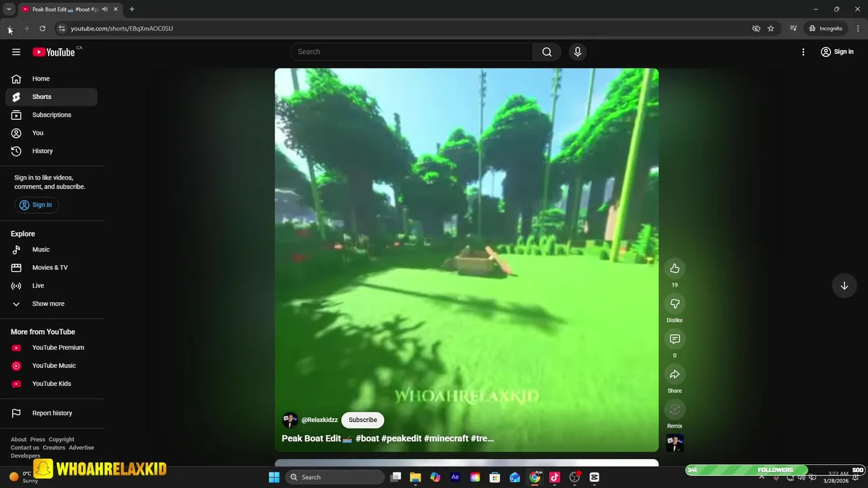The height and width of the screenshot is (488, 868).
Task: Open After Effects from taskbar
Action: coord(455,477)
